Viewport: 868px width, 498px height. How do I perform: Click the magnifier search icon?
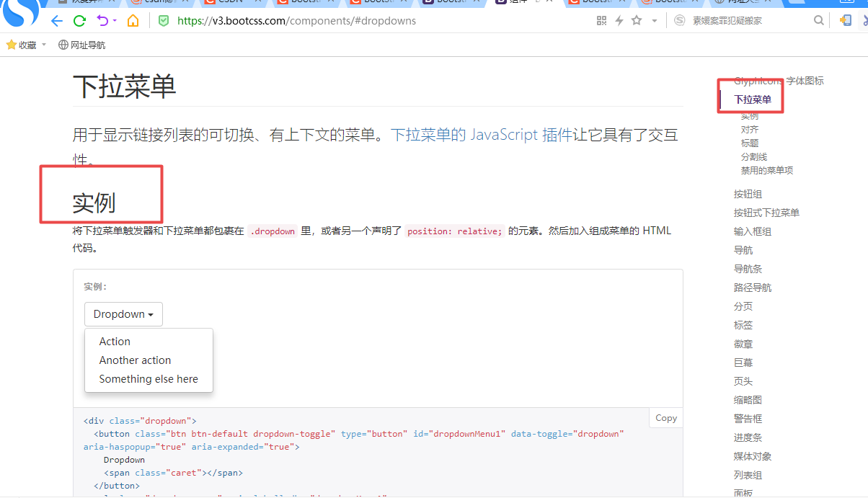coord(819,21)
